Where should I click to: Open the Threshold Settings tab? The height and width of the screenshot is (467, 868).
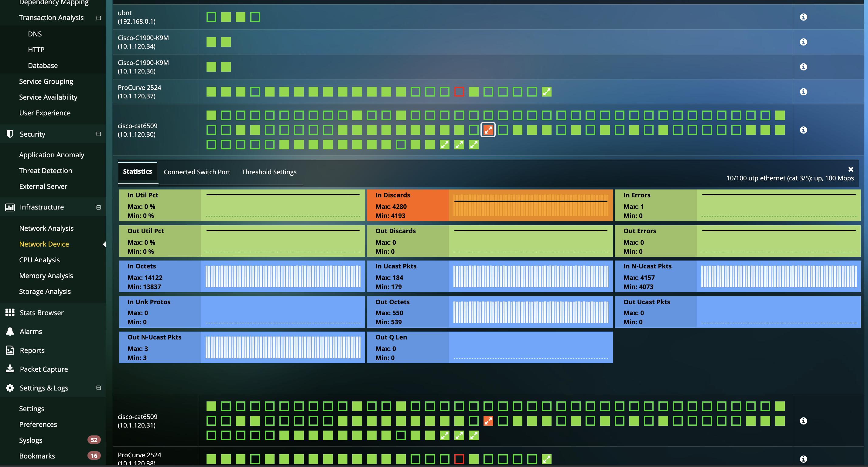coord(269,172)
